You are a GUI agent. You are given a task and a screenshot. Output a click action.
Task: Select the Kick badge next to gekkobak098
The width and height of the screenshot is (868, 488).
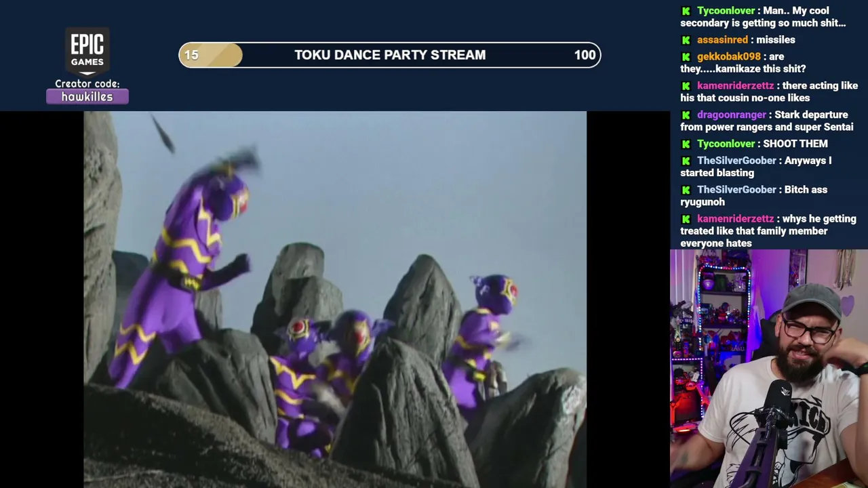pos(686,57)
